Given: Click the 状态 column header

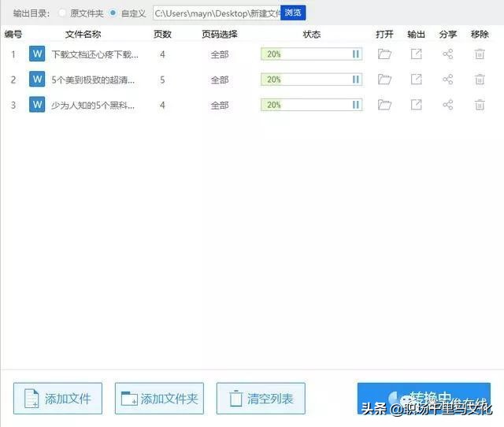Looking at the screenshot, I should pos(312,35).
